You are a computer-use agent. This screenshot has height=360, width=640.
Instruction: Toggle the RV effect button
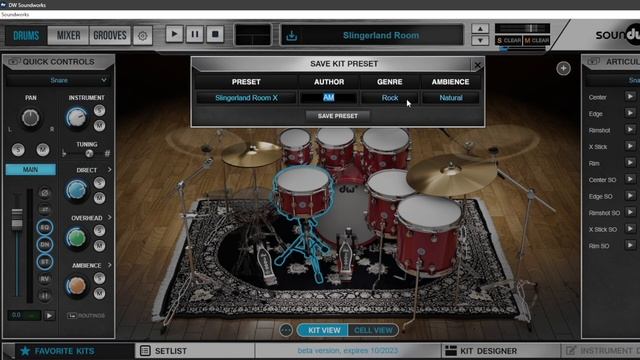[44, 279]
